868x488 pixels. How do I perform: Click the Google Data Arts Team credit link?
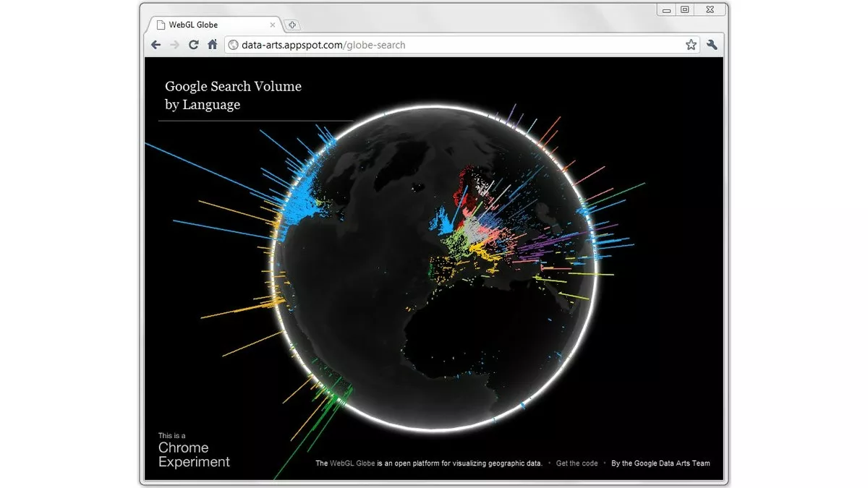[x=660, y=463]
